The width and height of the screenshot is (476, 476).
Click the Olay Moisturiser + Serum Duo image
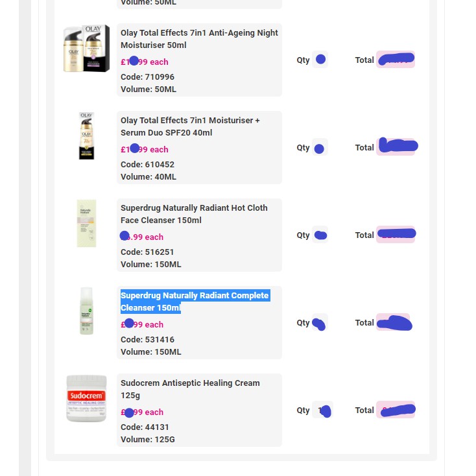pos(87,136)
